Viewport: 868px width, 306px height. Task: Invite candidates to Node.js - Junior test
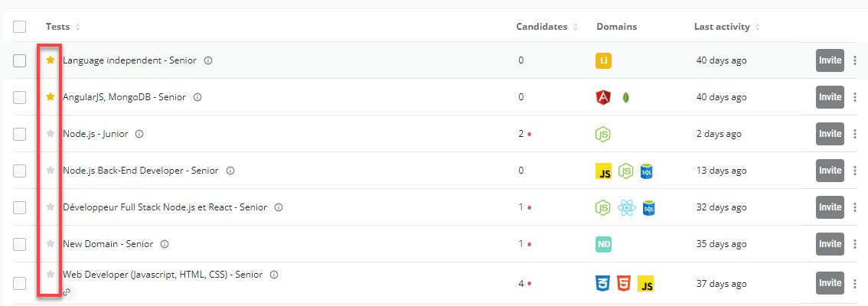click(x=830, y=134)
